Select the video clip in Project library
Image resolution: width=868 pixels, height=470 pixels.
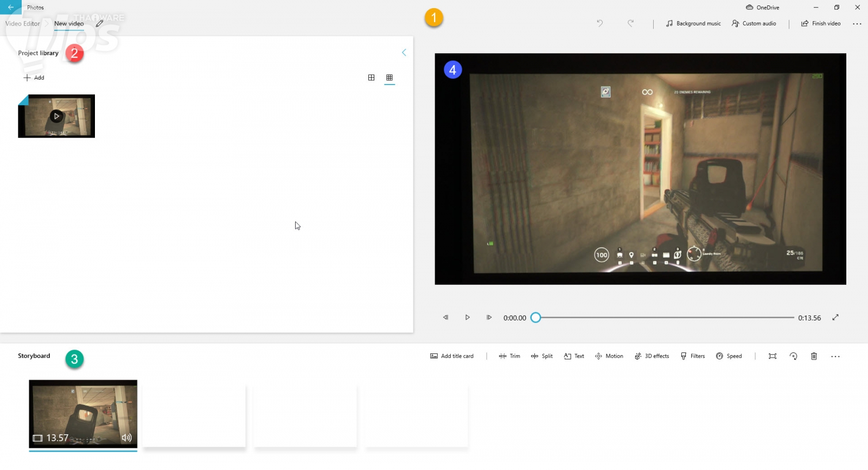[56, 116]
